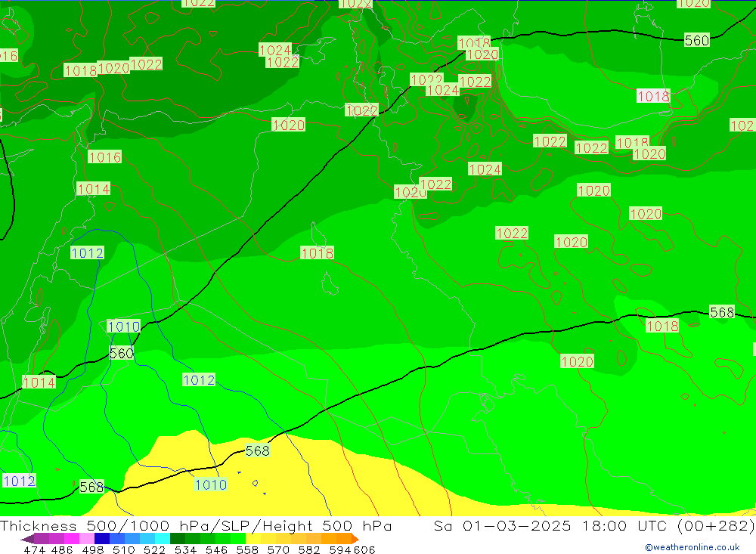Pick the light pink legend swatch above 498
The height and width of the screenshot is (554, 756).
(87, 539)
